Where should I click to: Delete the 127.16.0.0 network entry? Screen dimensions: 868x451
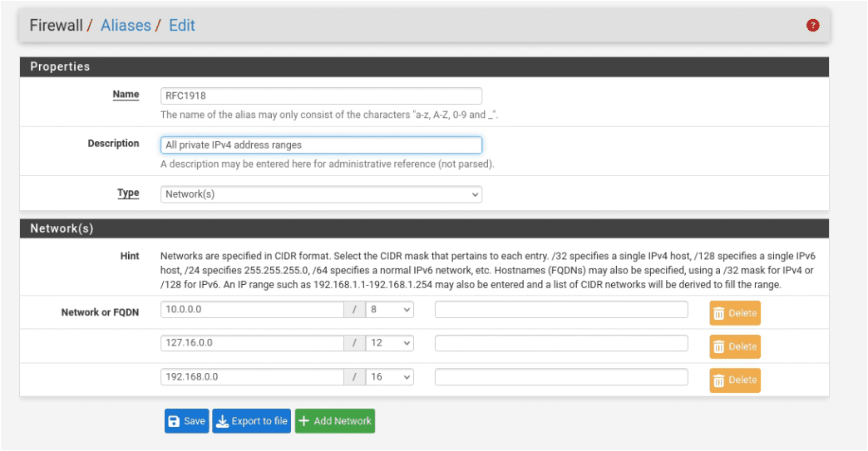(x=735, y=347)
